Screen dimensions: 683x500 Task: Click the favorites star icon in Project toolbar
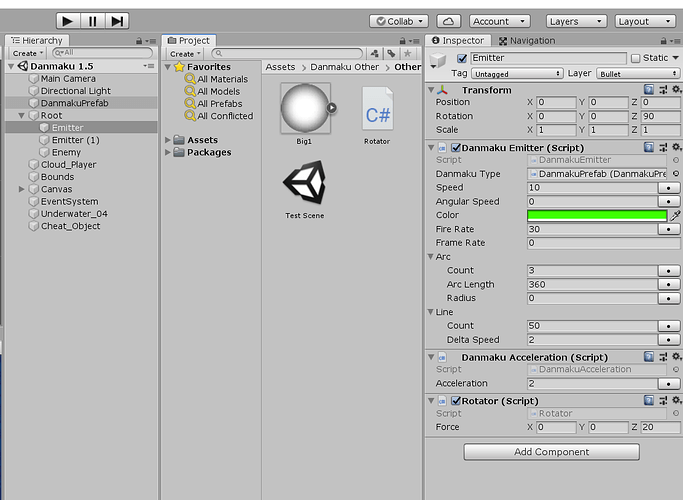(407, 54)
